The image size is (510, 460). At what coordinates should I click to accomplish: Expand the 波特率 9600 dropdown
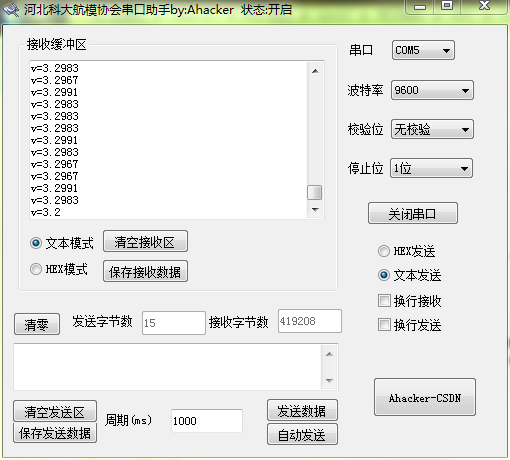pyautogui.click(x=432, y=90)
